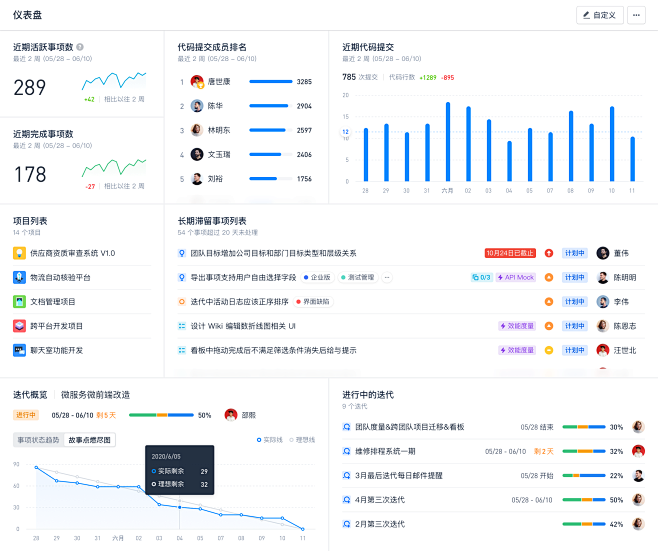Open 跨平台开发项目 red layers icon
Image resolution: width=658 pixels, height=551 pixels.
pyautogui.click(x=19, y=325)
